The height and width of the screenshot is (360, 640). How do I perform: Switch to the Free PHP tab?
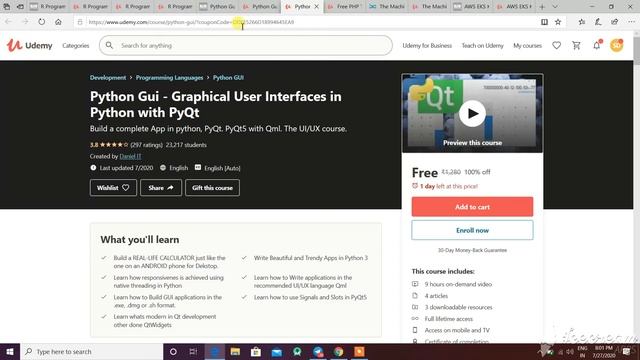pyautogui.click(x=343, y=7)
